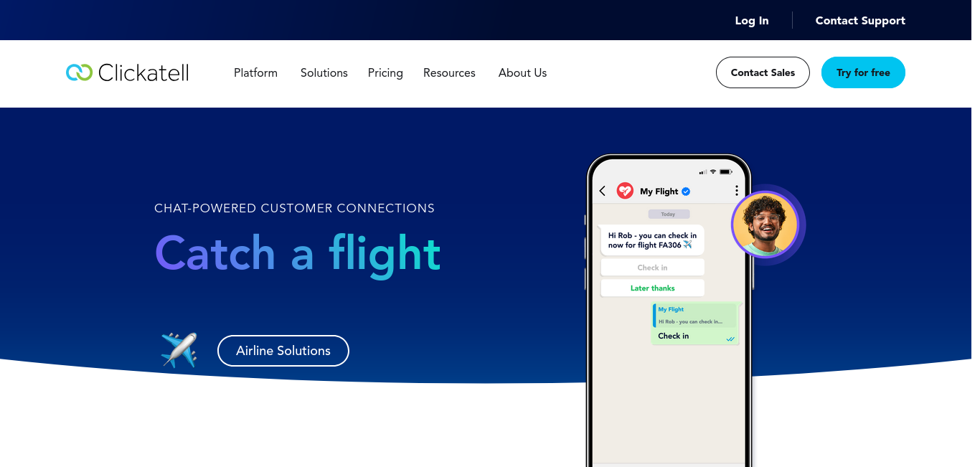The height and width of the screenshot is (467, 980).
Task: Click the Log In link
Action: click(752, 21)
